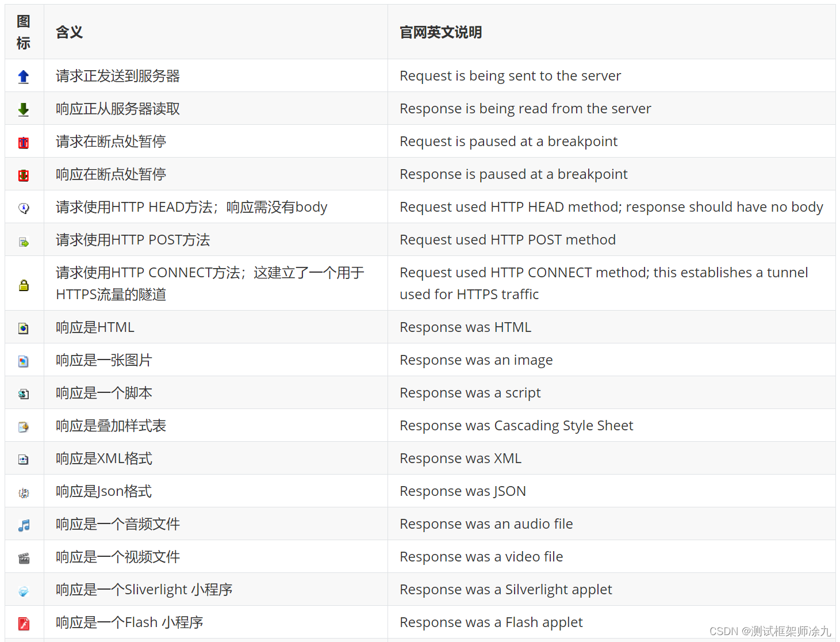Click the red request breakpoint icon
Image resolution: width=840 pixels, height=642 pixels.
24,142
